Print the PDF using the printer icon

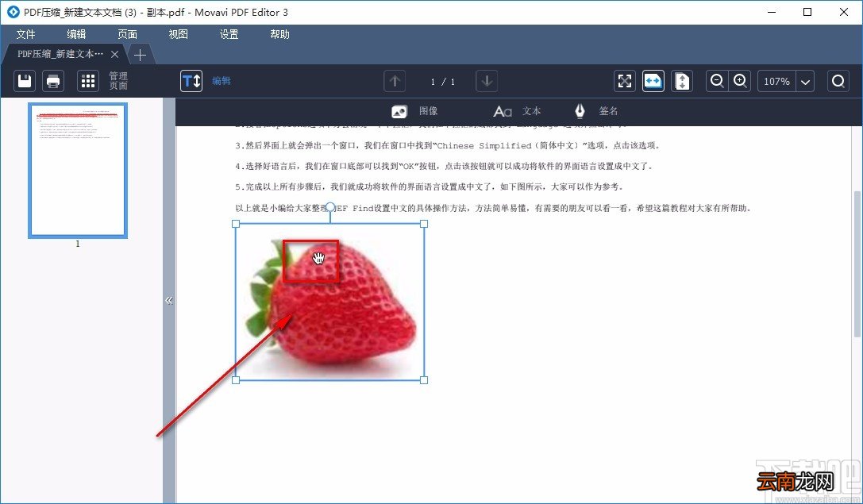point(53,82)
